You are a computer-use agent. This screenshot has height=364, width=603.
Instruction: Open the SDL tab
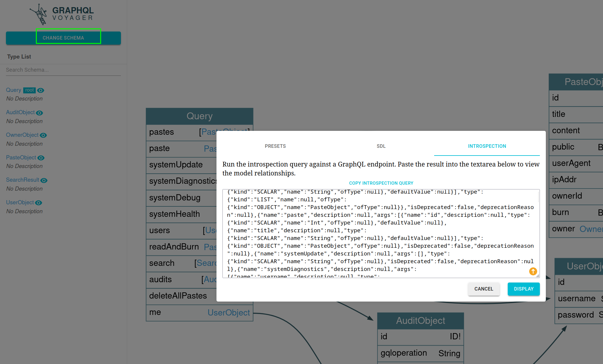[381, 146]
